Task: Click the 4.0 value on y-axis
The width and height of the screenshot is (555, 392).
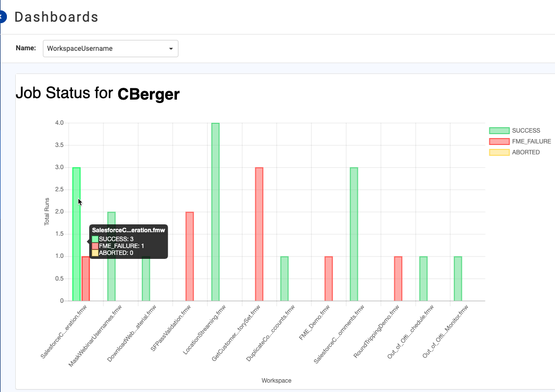Action: 59,123
